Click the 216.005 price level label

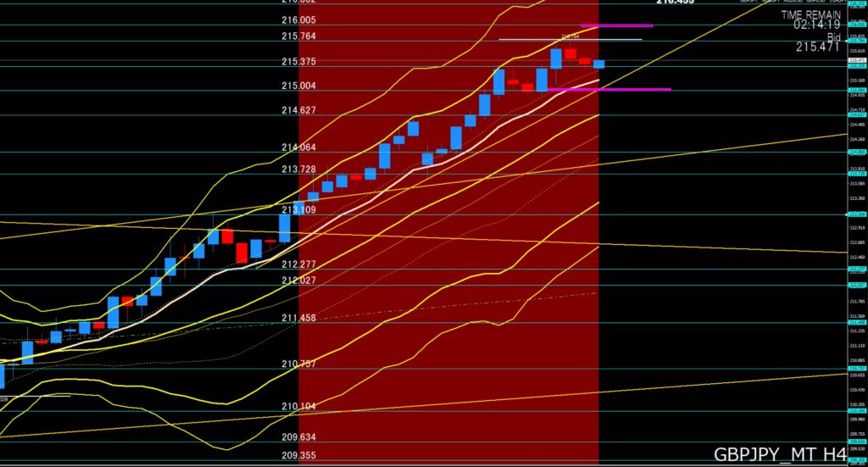[298, 19]
